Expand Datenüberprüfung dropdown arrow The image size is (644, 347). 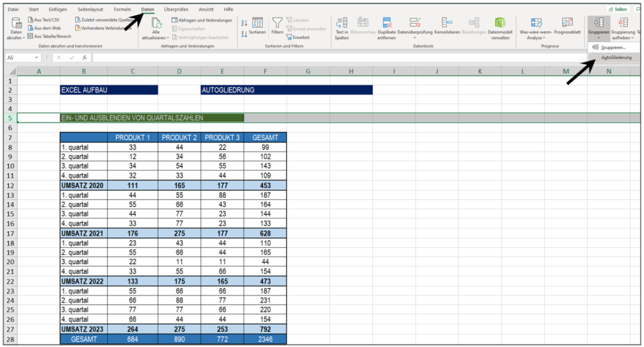(x=415, y=38)
